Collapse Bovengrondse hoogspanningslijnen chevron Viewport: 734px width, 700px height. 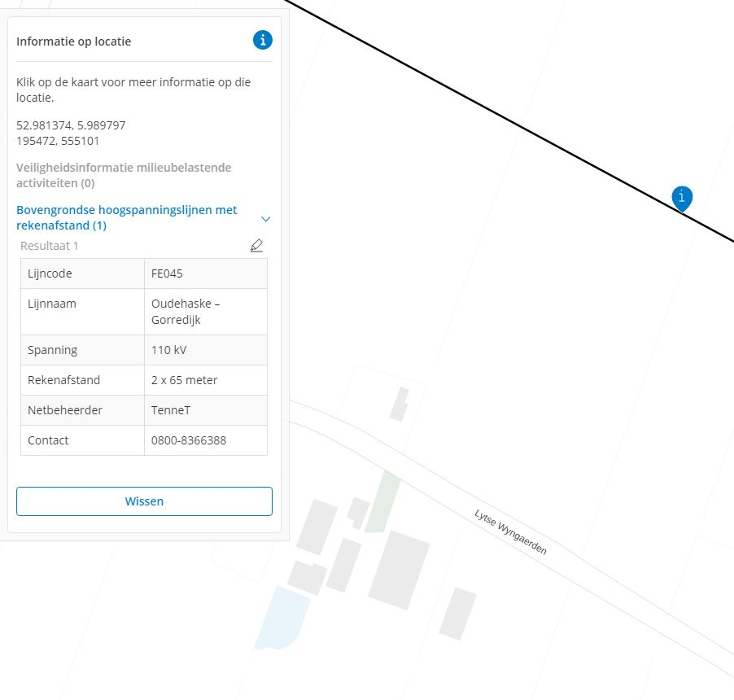[265, 219]
